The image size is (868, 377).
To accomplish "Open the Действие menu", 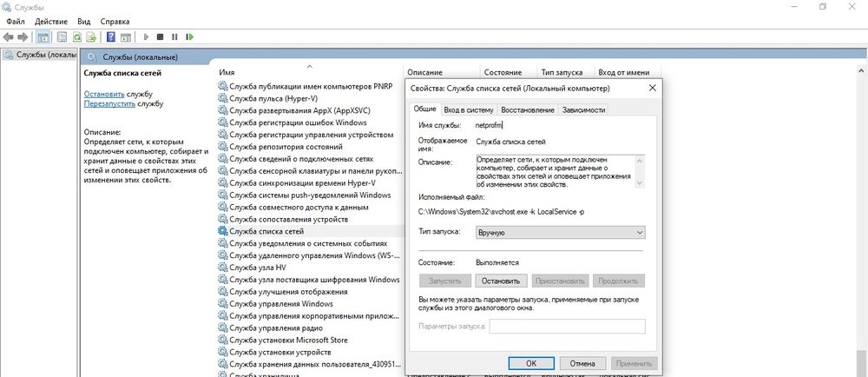I will click(x=53, y=20).
